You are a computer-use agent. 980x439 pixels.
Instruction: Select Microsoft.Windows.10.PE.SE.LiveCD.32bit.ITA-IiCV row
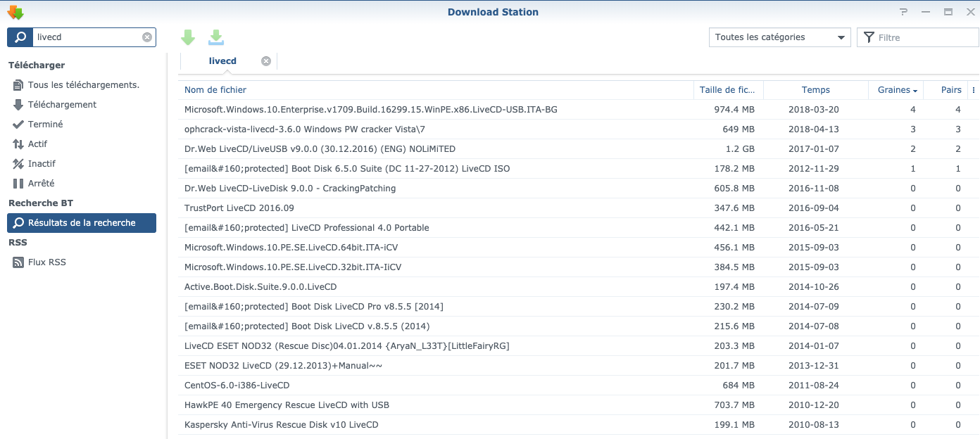click(579, 267)
